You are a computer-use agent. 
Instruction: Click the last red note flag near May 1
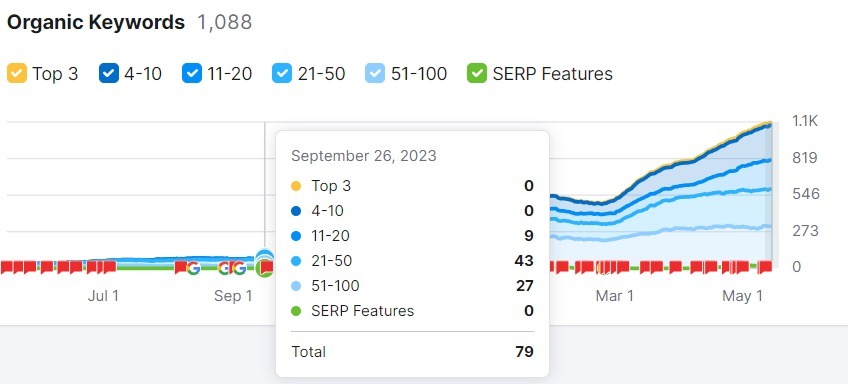click(x=765, y=267)
